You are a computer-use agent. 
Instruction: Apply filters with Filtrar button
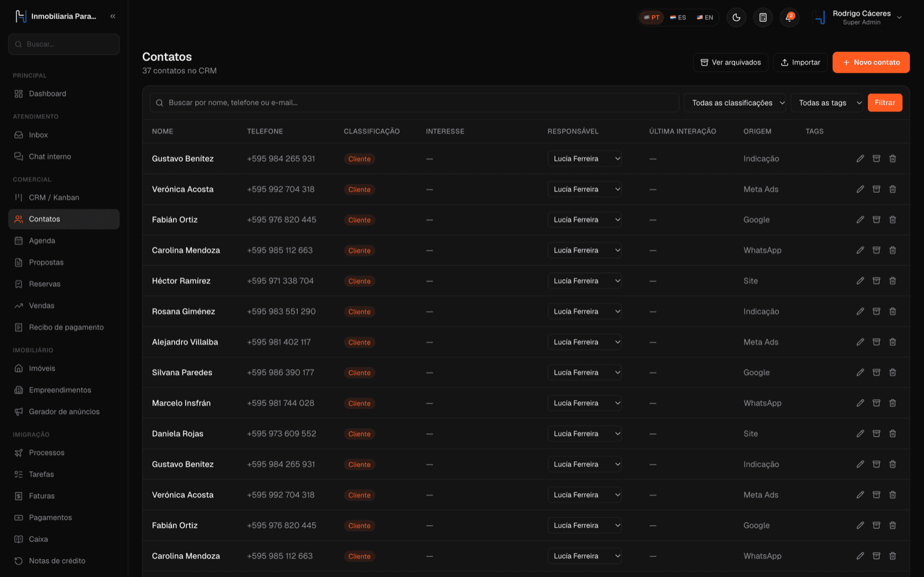point(885,103)
